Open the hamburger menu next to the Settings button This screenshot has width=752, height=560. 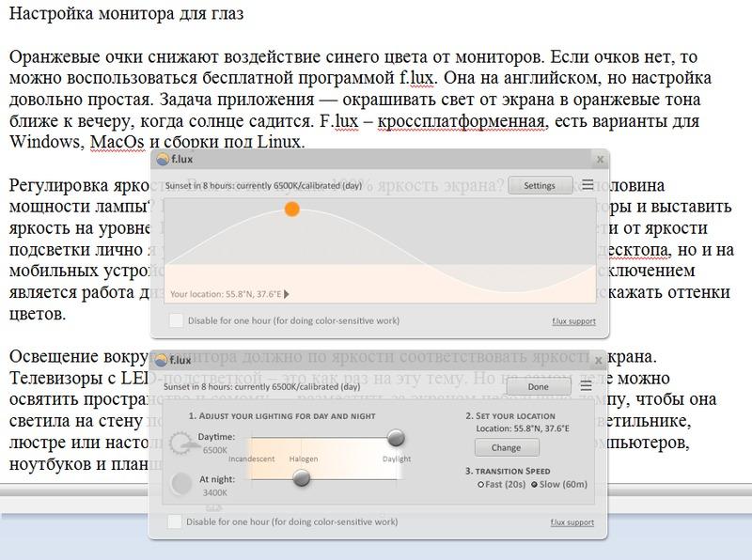[587, 186]
